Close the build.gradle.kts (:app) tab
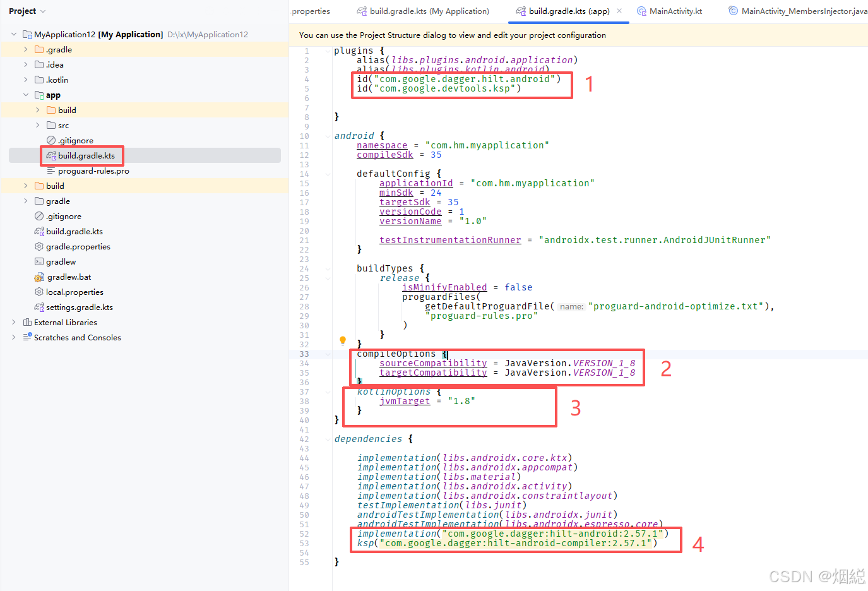Viewport: 868px width, 591px height. point(619,11)
